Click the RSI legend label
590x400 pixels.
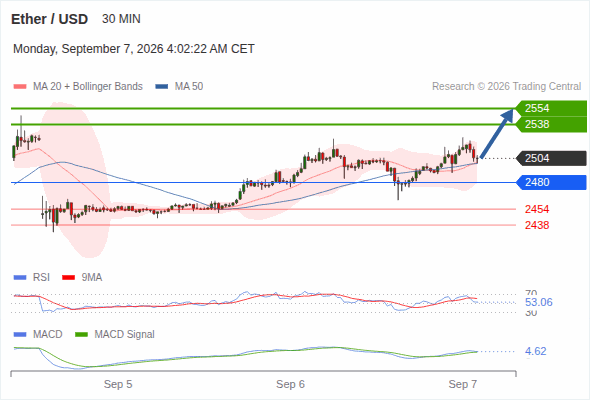click(41, 278)
